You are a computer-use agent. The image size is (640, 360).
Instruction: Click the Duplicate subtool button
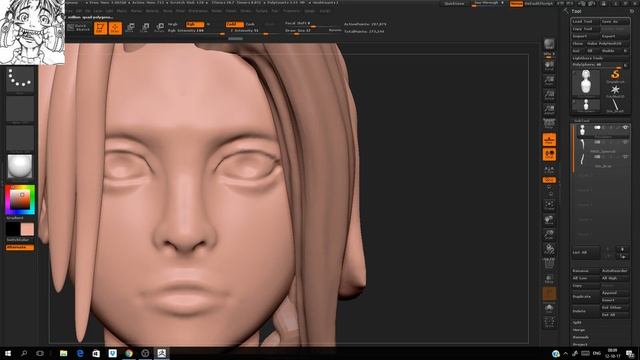[x=585, y=296]
